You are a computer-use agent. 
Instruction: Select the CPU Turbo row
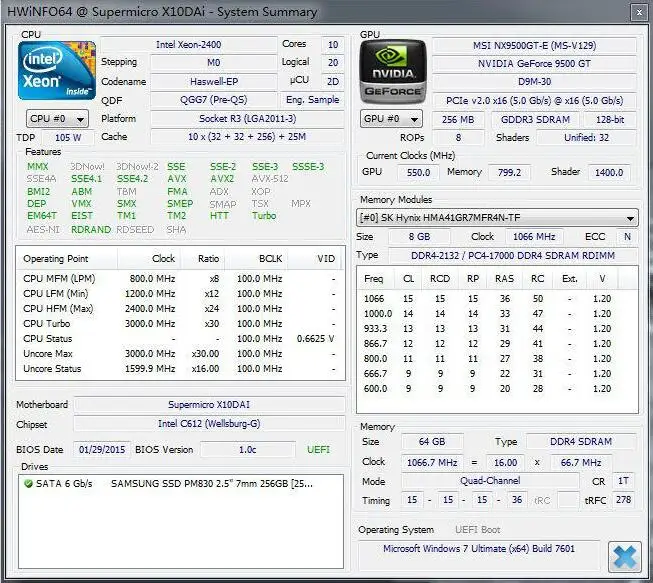coord(179,324)
